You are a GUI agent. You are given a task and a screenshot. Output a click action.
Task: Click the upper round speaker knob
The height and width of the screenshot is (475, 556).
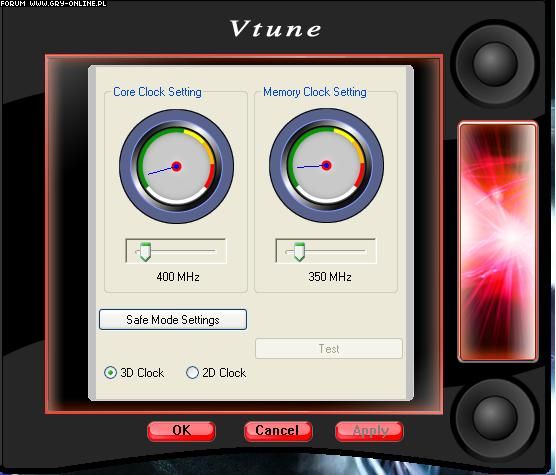click(495, 64)
